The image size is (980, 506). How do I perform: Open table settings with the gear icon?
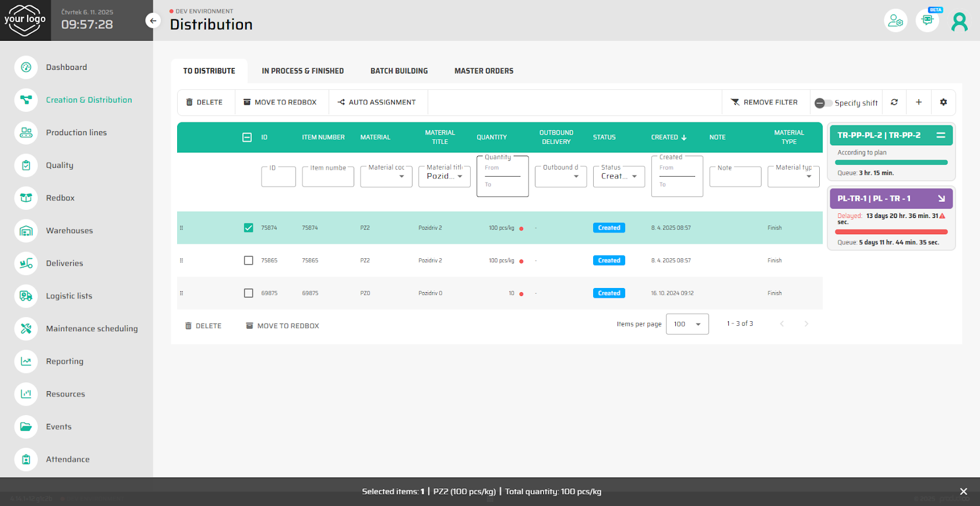click(943, 102)
